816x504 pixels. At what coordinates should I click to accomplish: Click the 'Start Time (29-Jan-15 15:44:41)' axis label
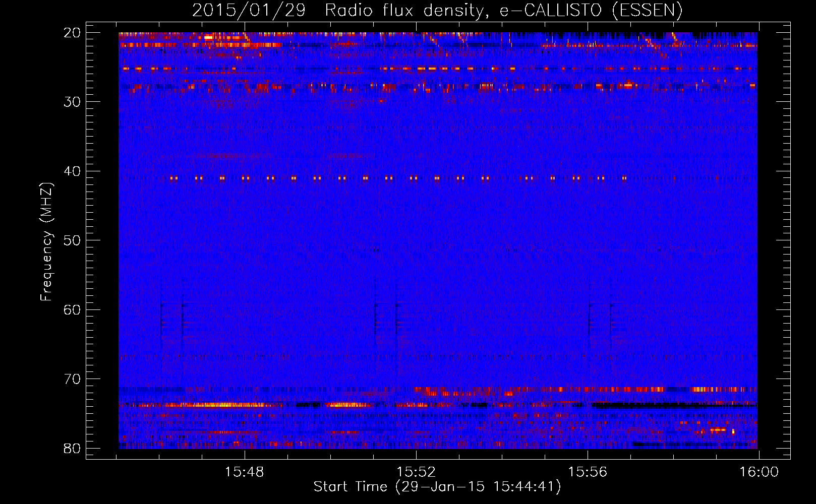[x=437, y=487]
